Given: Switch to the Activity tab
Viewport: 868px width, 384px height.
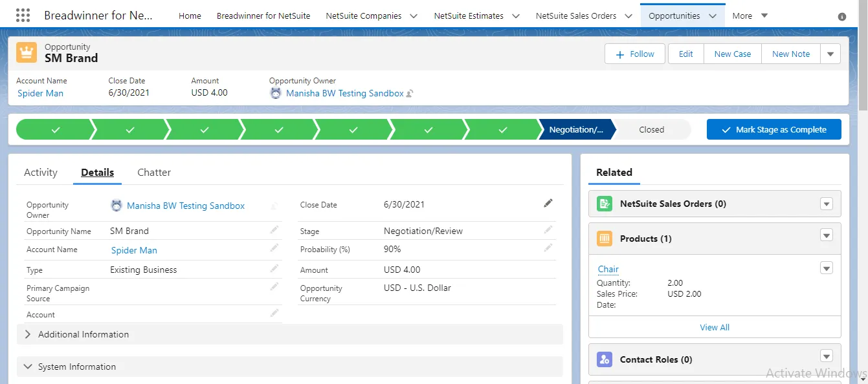Looking at the screenshot, I should click(41, 173).
